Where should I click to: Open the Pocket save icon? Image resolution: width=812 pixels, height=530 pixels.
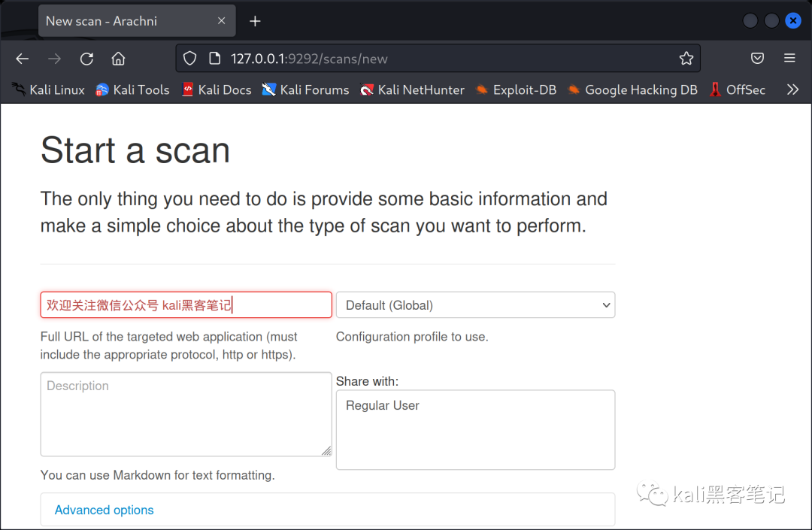click(757, 58)
